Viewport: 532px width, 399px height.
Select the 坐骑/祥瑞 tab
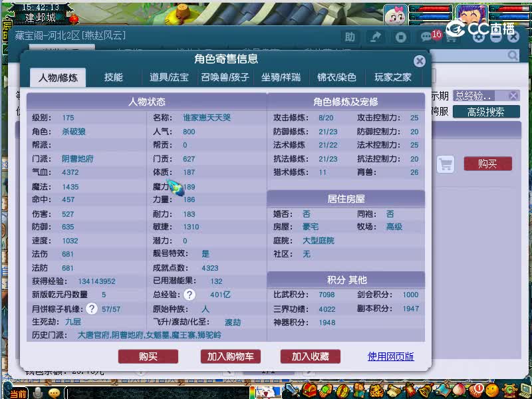click(281, 77)
